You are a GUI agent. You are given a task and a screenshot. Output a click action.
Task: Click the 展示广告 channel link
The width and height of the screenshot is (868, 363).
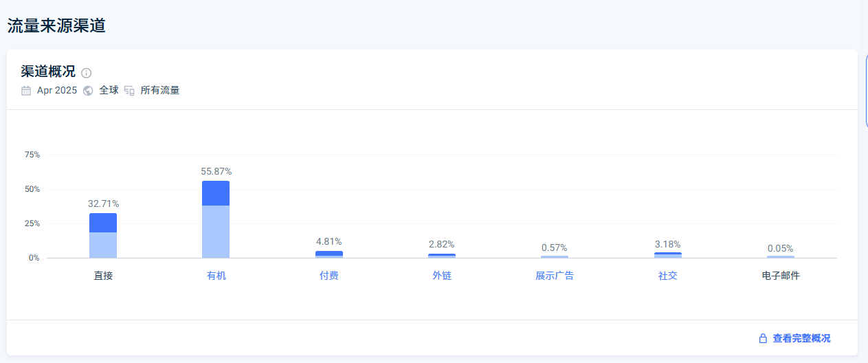pos(555,276)
